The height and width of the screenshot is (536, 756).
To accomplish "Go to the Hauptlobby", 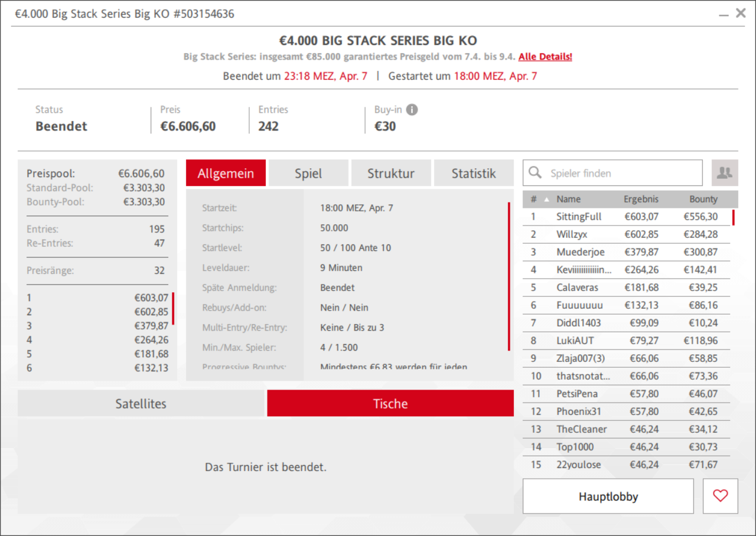I will click(608, 496).
